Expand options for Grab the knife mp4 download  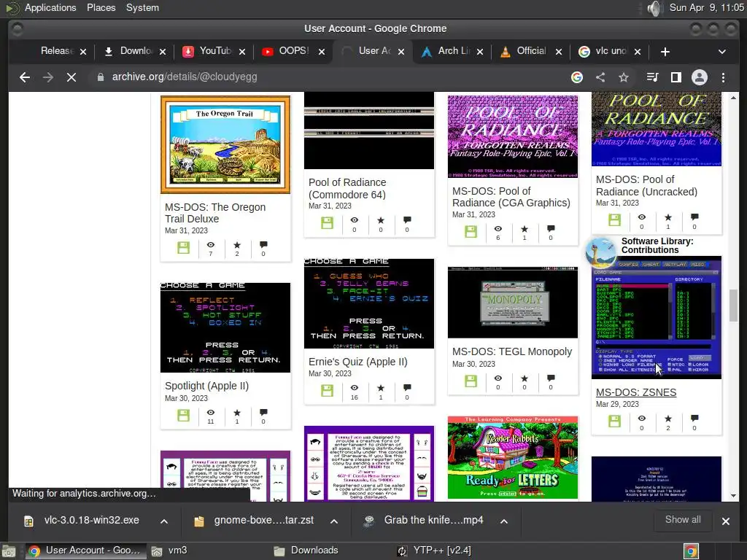click(503, 521)
